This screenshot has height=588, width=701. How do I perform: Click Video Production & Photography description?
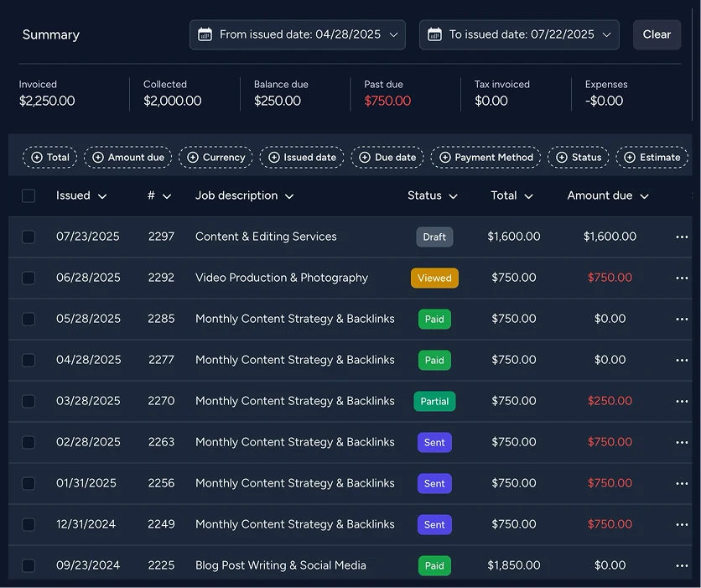tap(282, 278)
